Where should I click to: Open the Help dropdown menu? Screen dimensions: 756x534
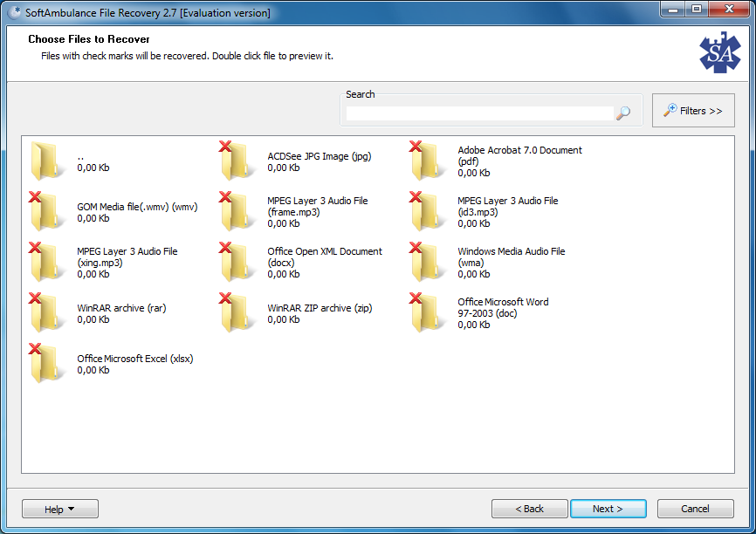click(59, 509)
